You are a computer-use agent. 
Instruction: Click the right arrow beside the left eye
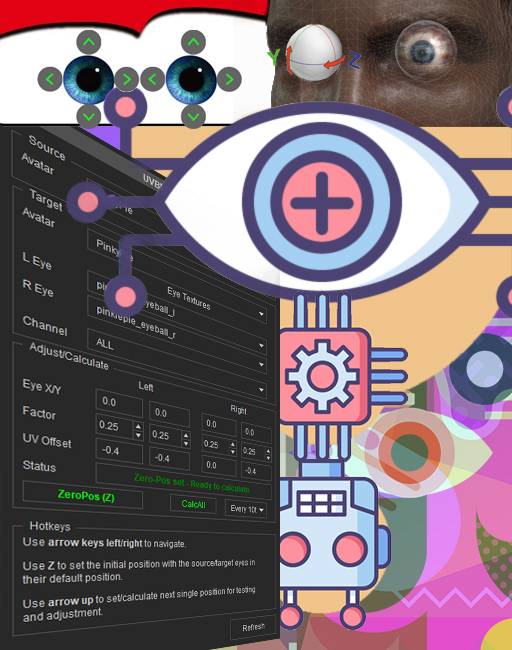(x=126, y=79)
